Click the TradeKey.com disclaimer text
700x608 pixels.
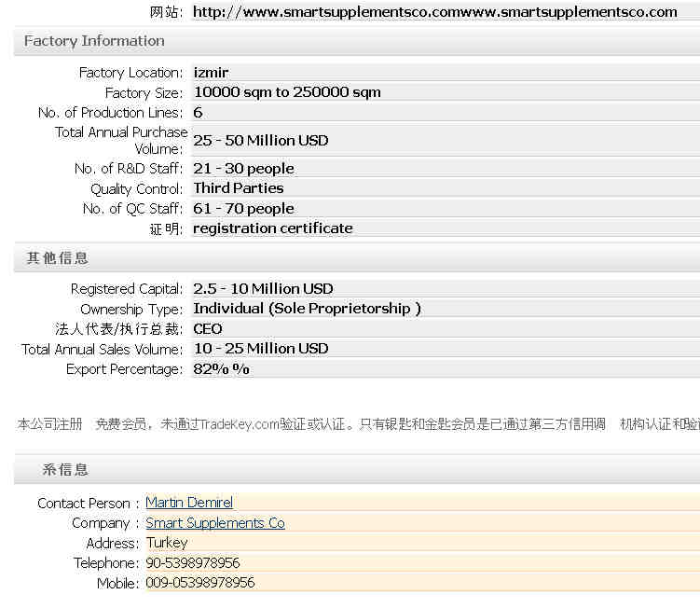(359, 424)
